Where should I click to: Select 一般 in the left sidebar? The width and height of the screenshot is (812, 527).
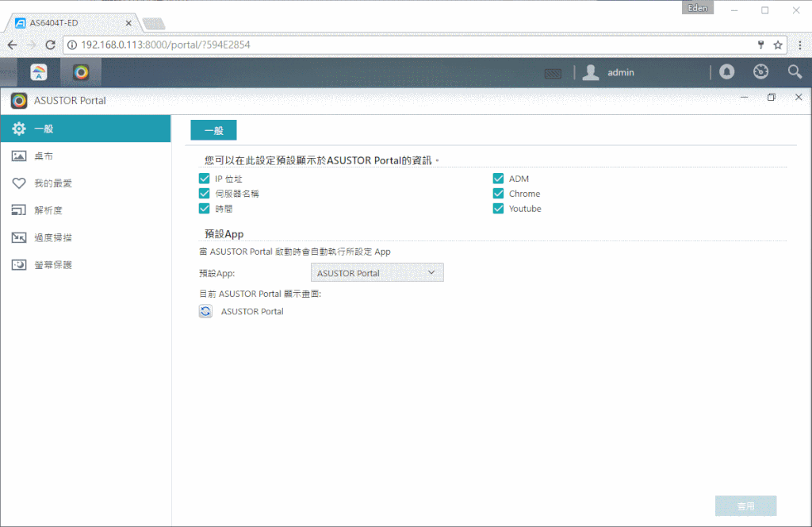(86, 129)
